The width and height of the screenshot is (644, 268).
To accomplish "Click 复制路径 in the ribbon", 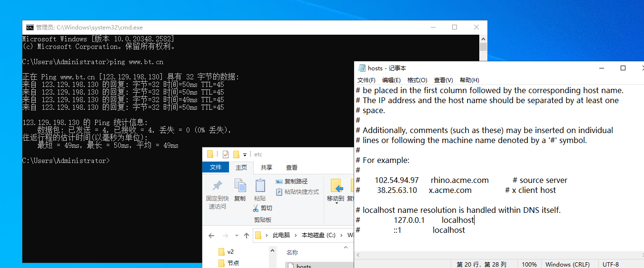I will click(x=292, y=182).
